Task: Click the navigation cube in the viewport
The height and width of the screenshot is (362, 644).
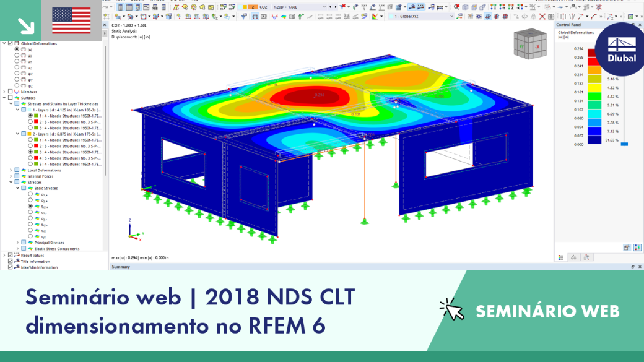Action: [530, 45]
